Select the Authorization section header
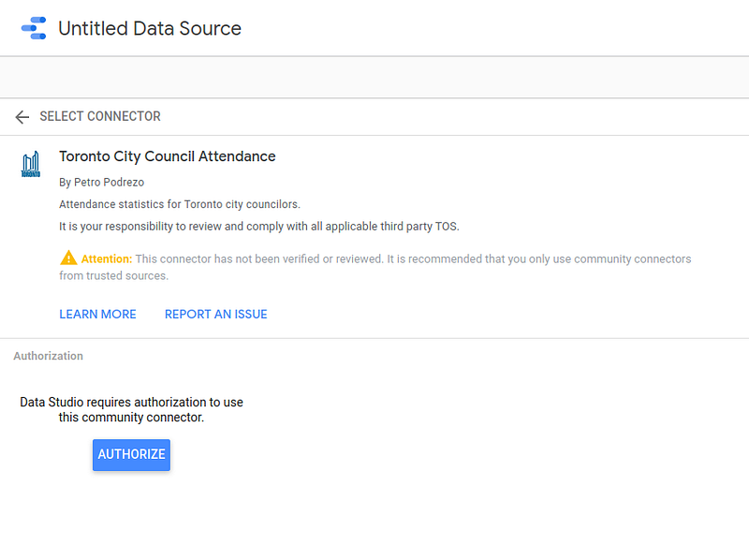This screenshot has width=749, height=560. click(x=48, y=356)
